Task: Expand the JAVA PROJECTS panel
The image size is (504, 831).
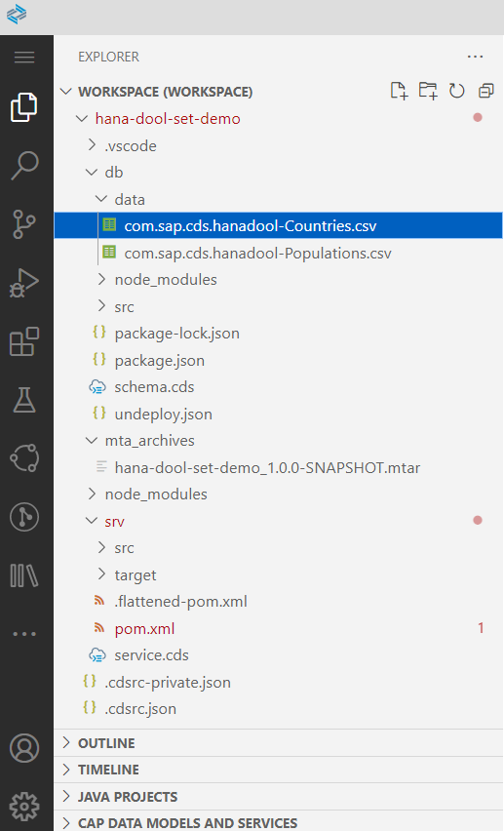Action: [279, 797]
